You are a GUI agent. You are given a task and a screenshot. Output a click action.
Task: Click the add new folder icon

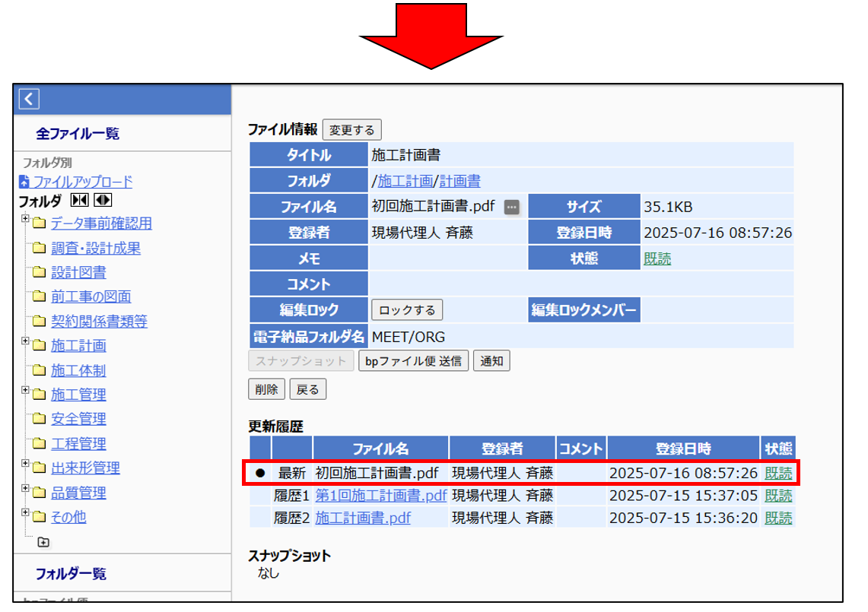[x=43, y=542]
